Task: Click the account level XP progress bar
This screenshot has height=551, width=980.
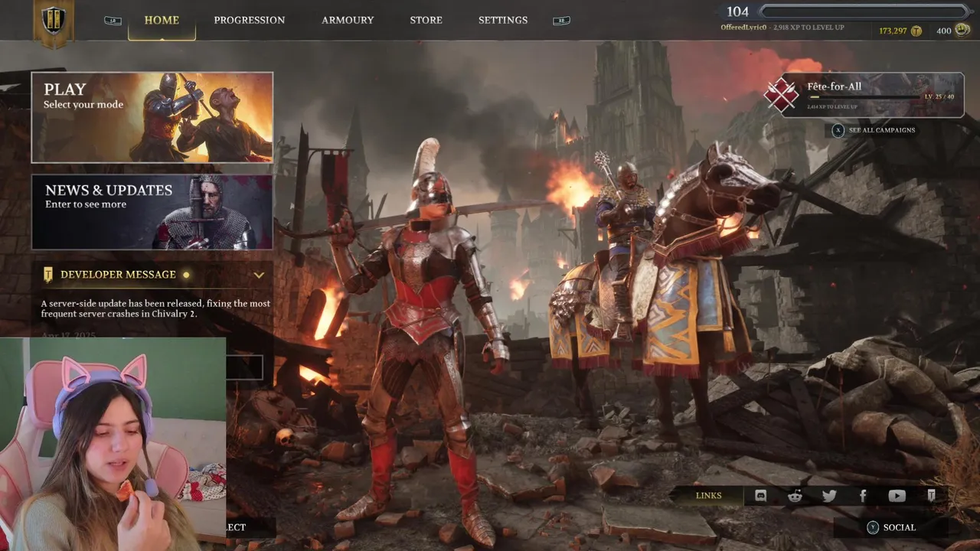Action: point(864,11)
